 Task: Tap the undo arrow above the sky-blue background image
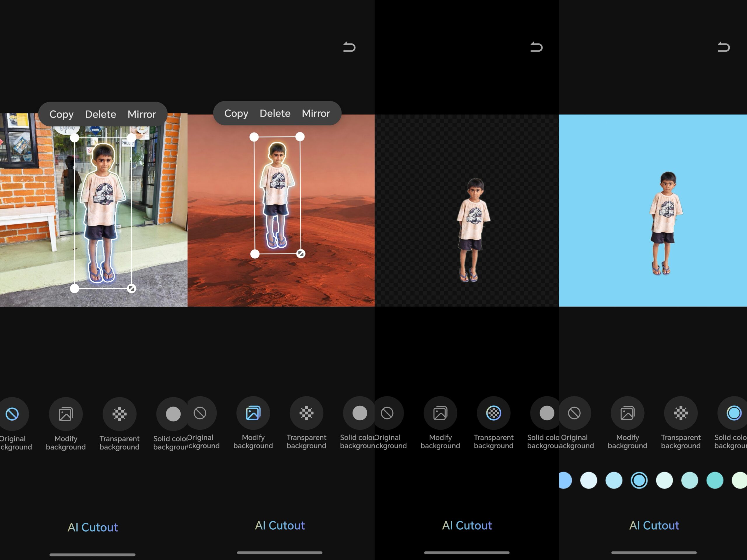pos(723,47)
